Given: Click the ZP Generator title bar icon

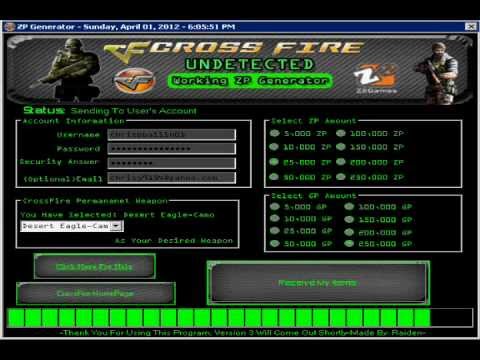Looking at the screenshot, I should tap(10, 27).
